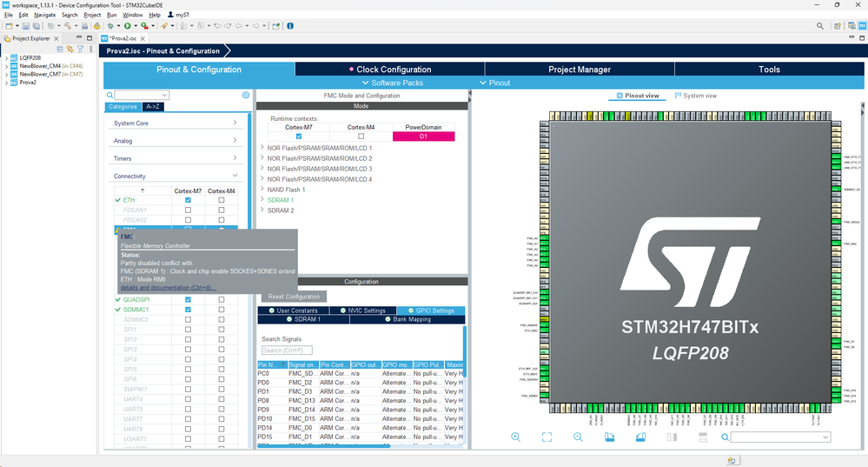Switch to the Tools tab
This screenshot has width=868, height=467.
pyautogui.click(x=769, y=70)
